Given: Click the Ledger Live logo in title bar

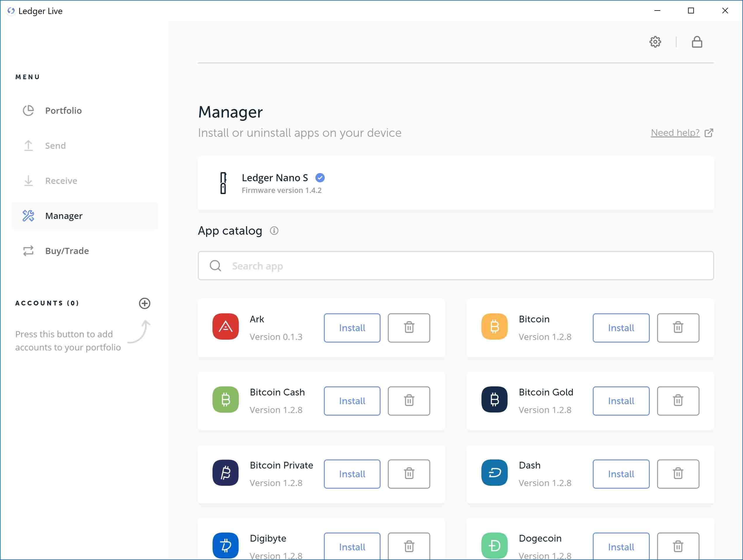Looking at the screenshot, I should [11, 11].
